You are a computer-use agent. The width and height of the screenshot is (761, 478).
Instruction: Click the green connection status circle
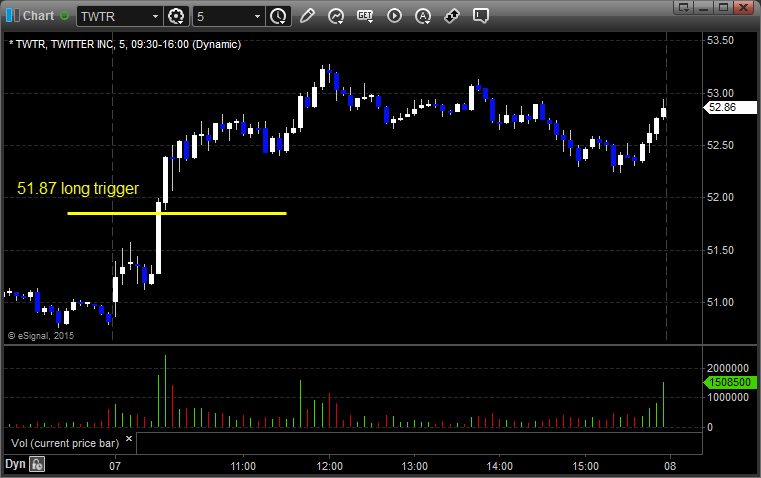pos(64,16)
